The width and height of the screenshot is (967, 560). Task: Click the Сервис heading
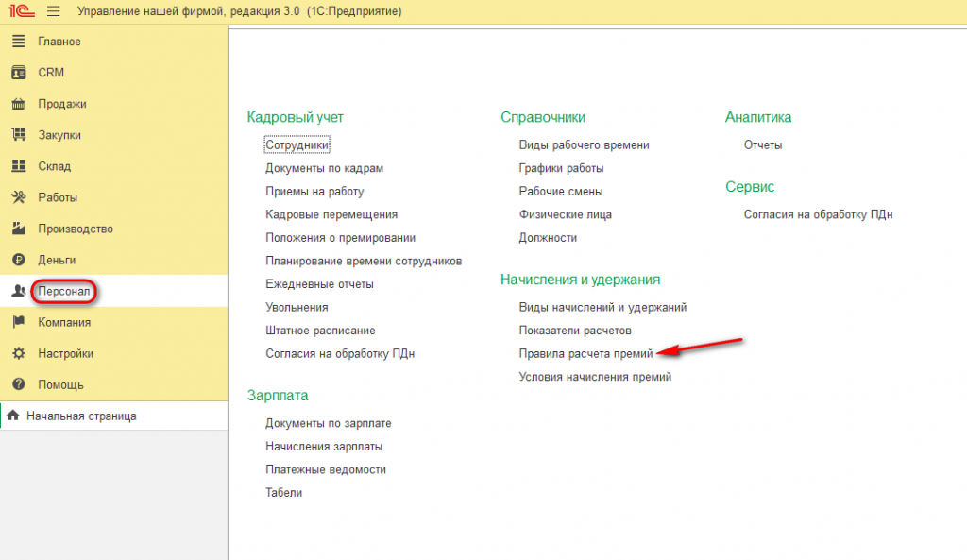[749, 186]
